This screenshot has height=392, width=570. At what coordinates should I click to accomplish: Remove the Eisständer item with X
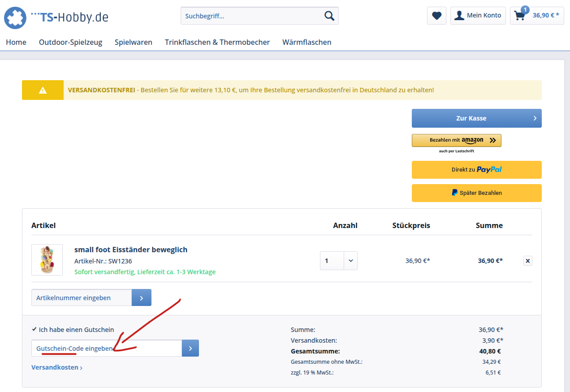(527, 261)
